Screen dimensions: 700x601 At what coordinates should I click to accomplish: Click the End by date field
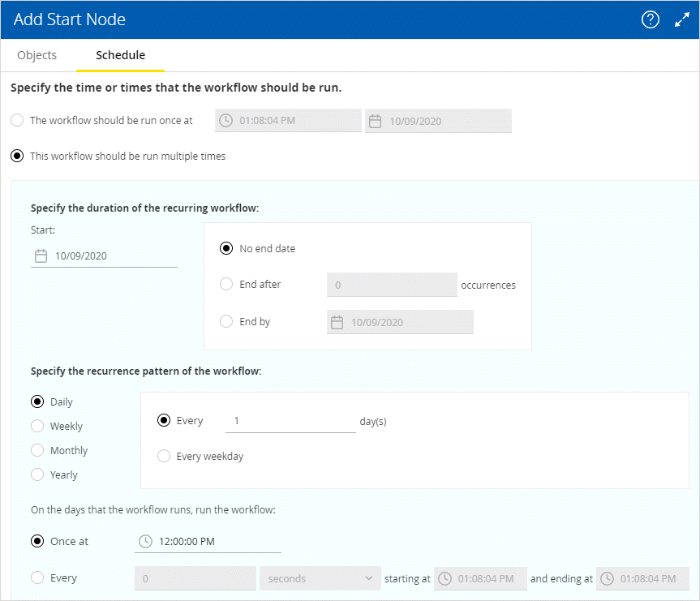pos(400,322)
